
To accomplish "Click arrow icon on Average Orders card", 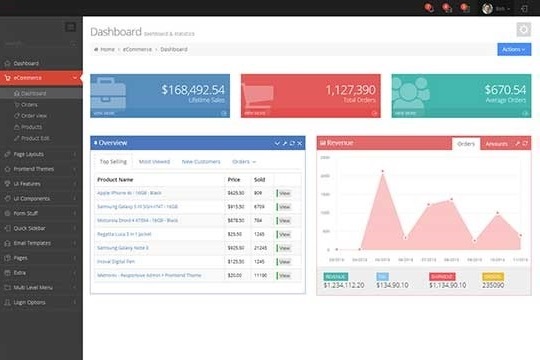I will pyautogui.click(x=525, y=113).
